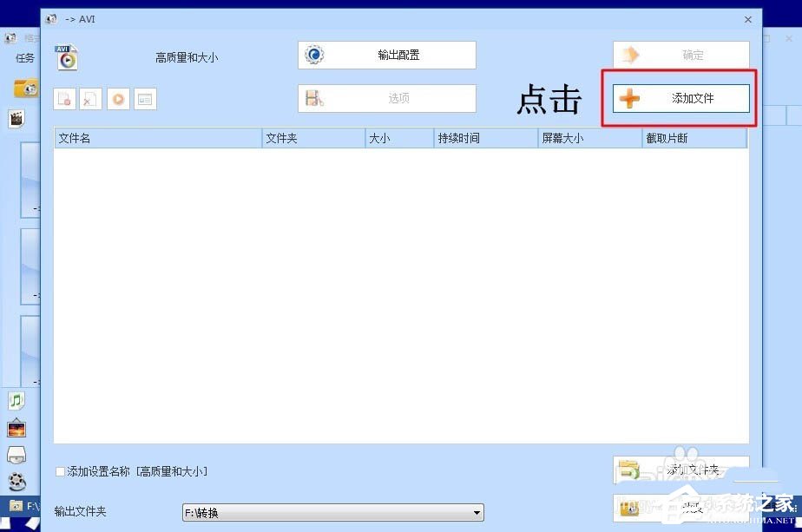
Task: Click the 确定 button
Action: [680, 55]
